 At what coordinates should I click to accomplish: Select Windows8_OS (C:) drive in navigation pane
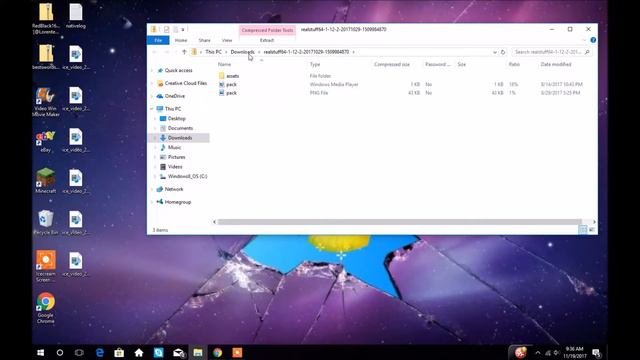pos(187,176)
